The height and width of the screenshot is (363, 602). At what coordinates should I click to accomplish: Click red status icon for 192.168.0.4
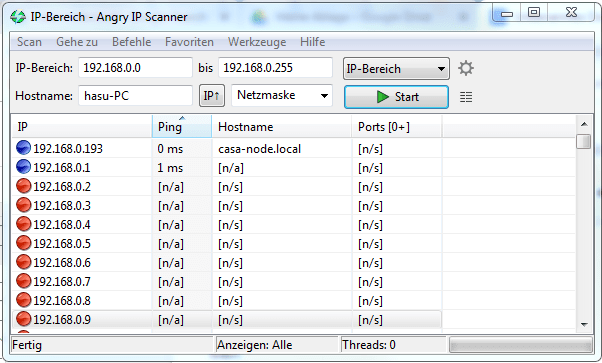pyautogui.click(x=23, y=224)
